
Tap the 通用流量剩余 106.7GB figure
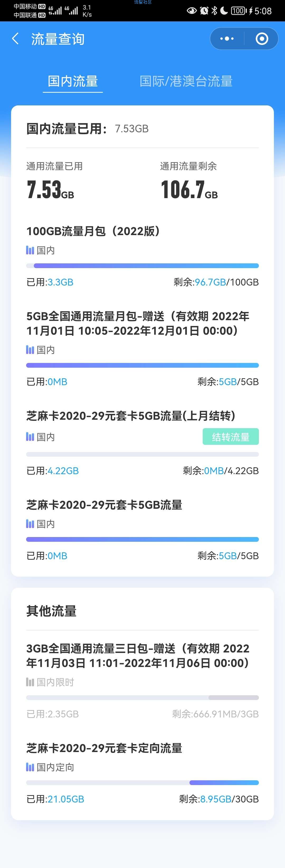pyautogui.click(x=189, y=190)
